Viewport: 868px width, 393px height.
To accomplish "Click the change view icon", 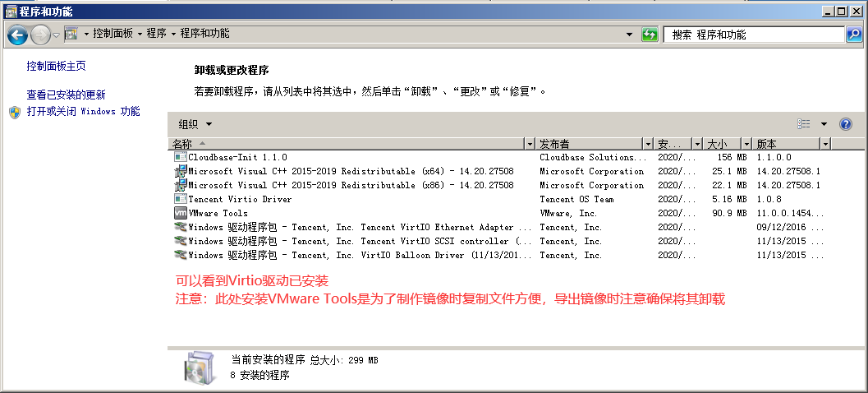I will [x=804, y=124].
